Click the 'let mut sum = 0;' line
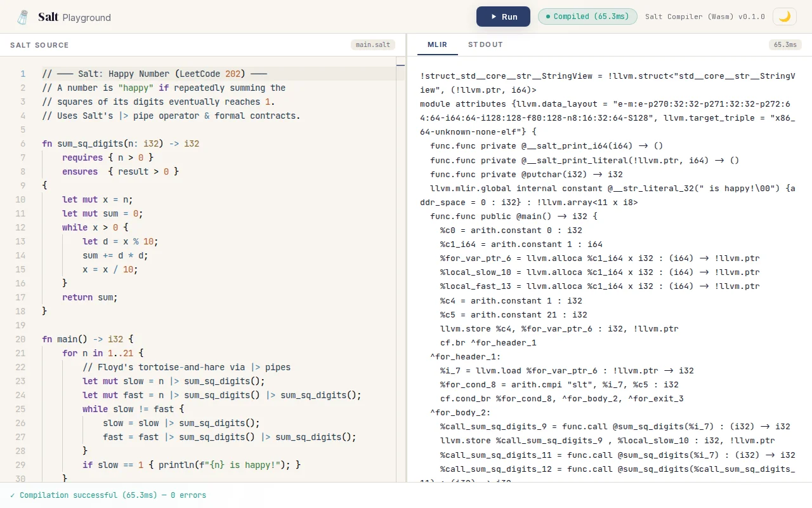 click(103, 213)
